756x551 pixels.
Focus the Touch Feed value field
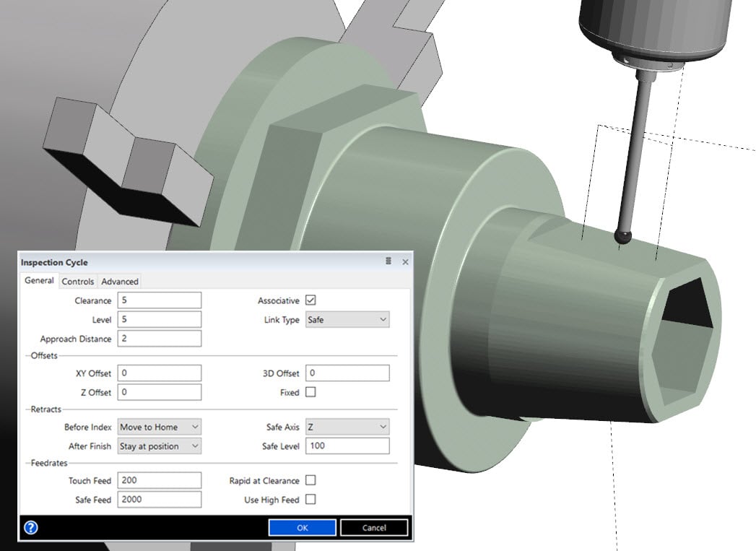pyautogui.click(x=159, y=480)
